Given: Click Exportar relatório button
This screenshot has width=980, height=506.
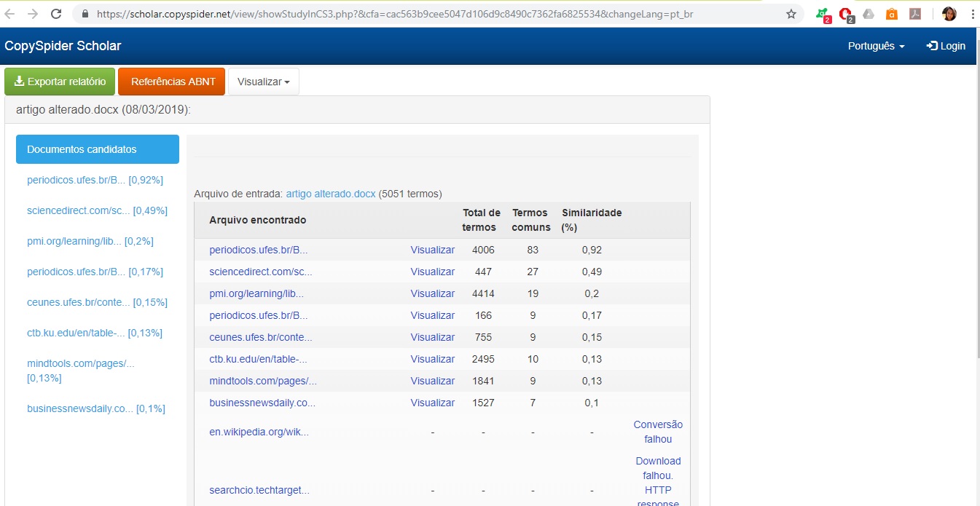Looking at the screenshot, I should tap(60, 82).
